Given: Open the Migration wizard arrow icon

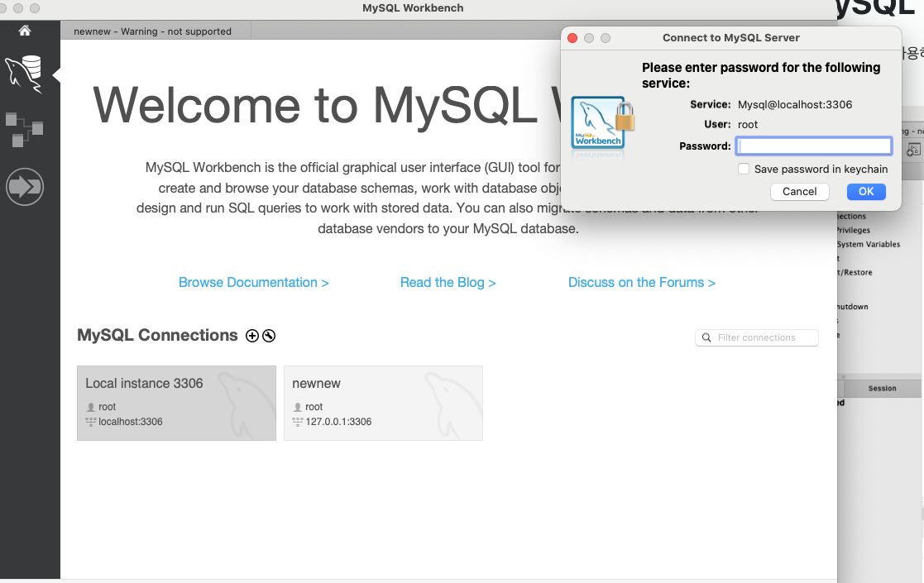Looking at the screenshot, I should point(25,187).
